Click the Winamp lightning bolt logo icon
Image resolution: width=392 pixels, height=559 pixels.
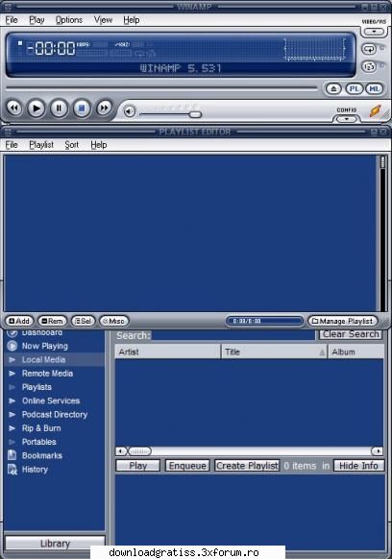(x=376, y=111)
